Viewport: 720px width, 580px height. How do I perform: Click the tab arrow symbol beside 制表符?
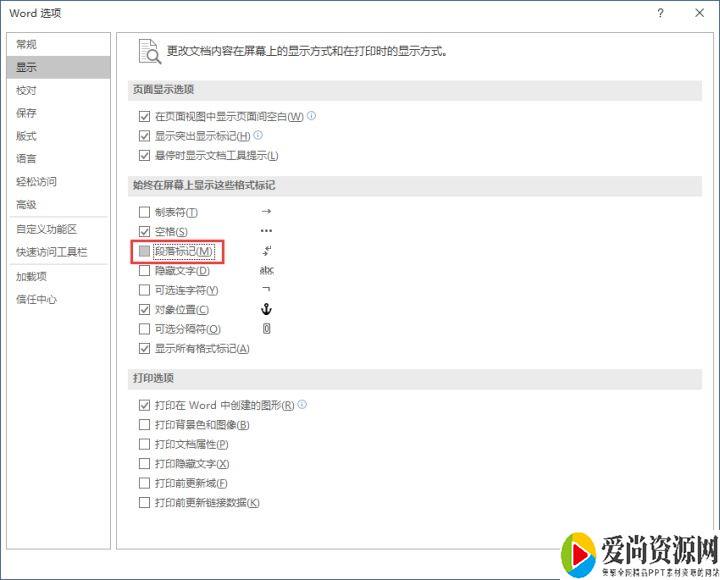point(266,212)
